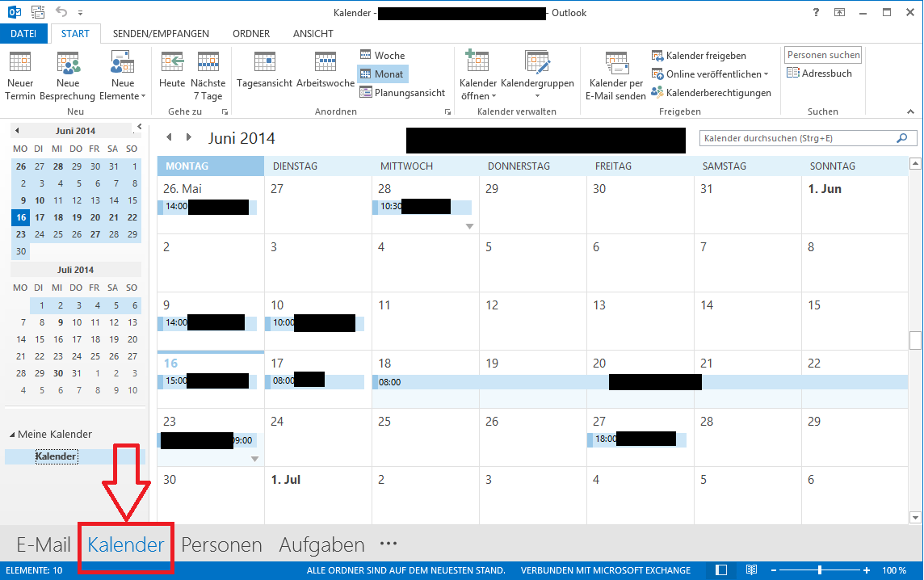Image resolution: width=924 pixels, height=580 pixels.
Task: Click Kalender per E-Mail senden
Action: 615,65
